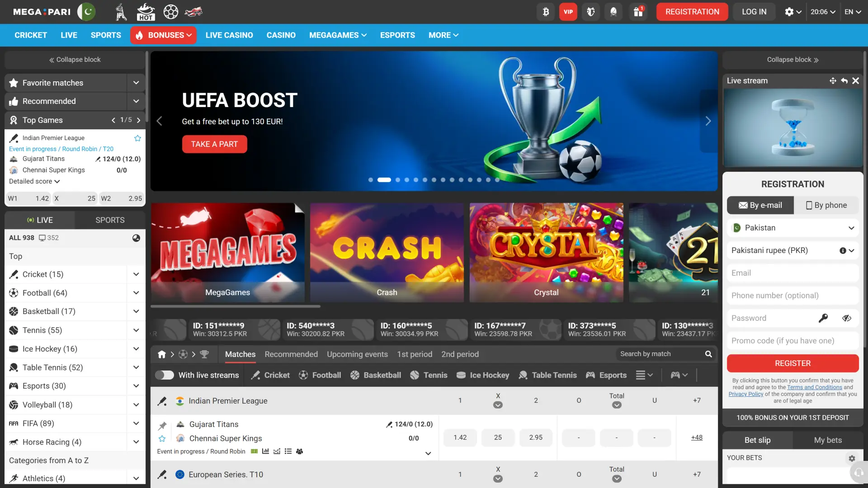
Task: Open the HOT games icon
Action: pos(146,12)
